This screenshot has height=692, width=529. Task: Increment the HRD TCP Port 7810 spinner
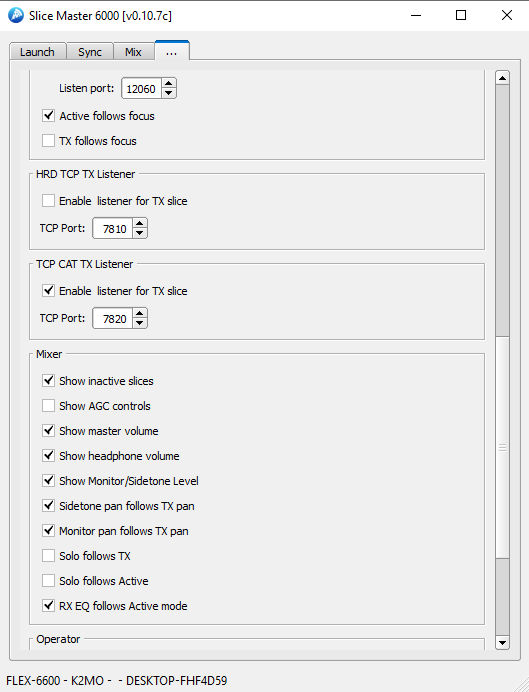point(140,223)
